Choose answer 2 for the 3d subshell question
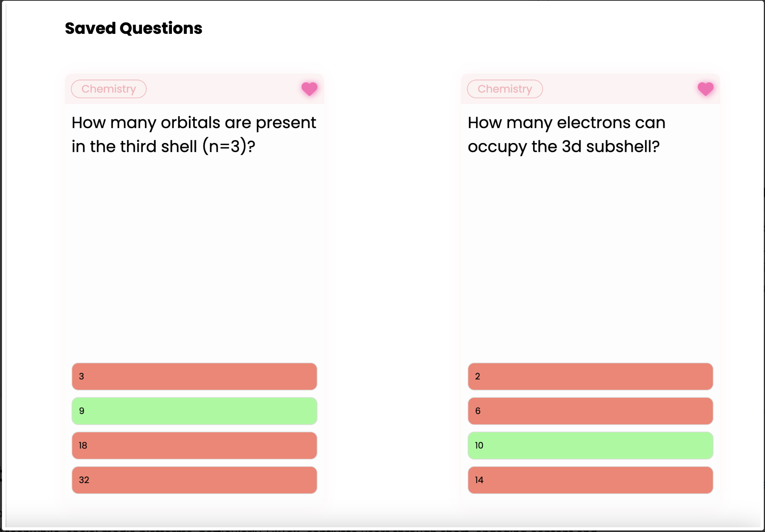Viewport: 765px width, 532px height. tap(590, 376)
